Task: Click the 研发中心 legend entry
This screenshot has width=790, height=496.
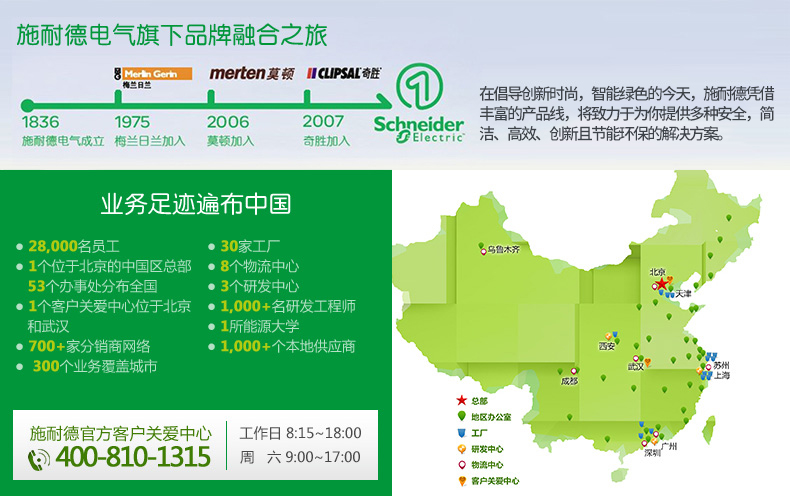Action: (x=480, y=448)
